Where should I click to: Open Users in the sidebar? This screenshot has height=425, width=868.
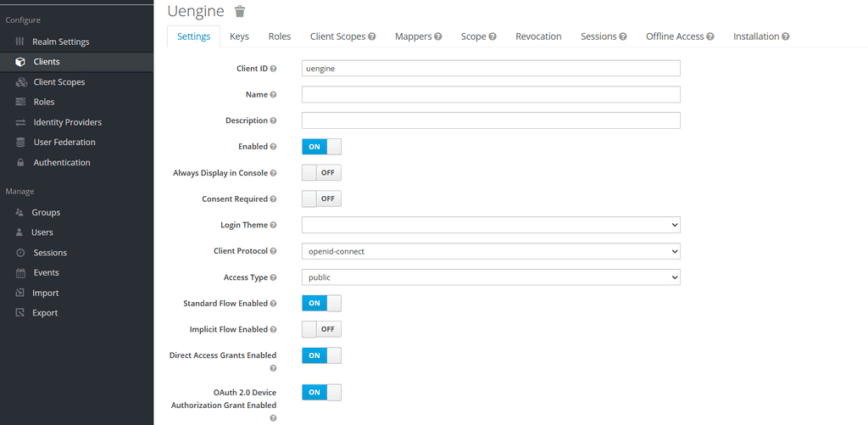click(x=42, y=232)
